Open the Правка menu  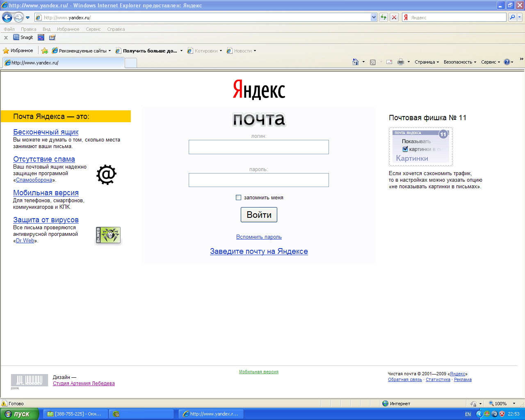click(x=28, y=29)
